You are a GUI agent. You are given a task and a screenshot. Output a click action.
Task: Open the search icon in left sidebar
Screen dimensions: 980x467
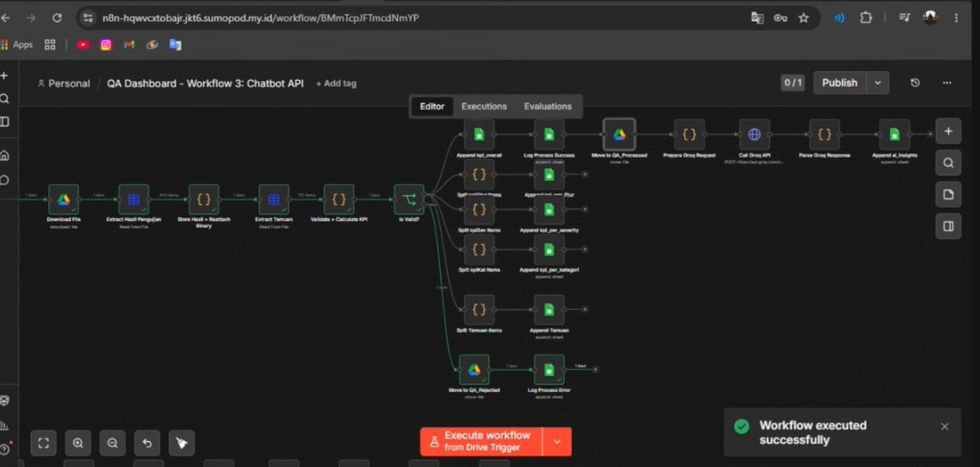pos(4,99)
